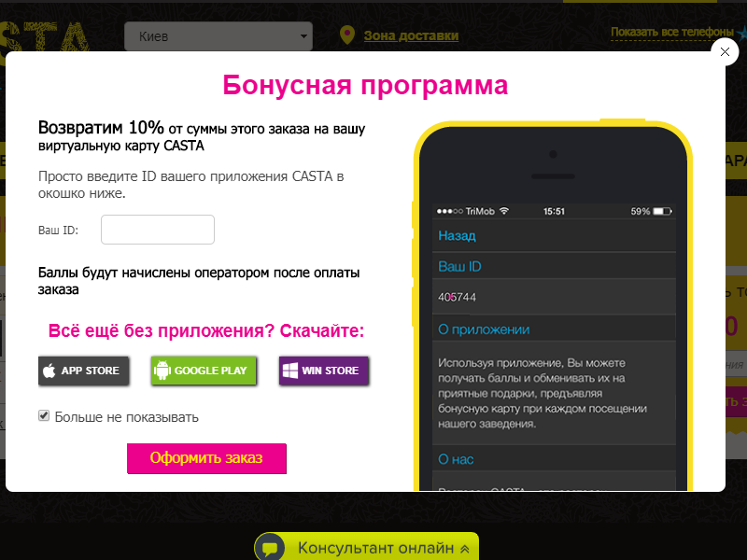Open the Win Store download button
Screen dimensions: 747x560
pyautogui.click(x=324, y=371)
